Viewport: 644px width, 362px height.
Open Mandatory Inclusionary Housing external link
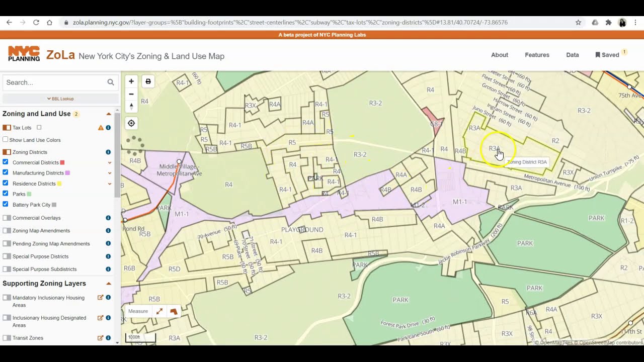point(100,298)
